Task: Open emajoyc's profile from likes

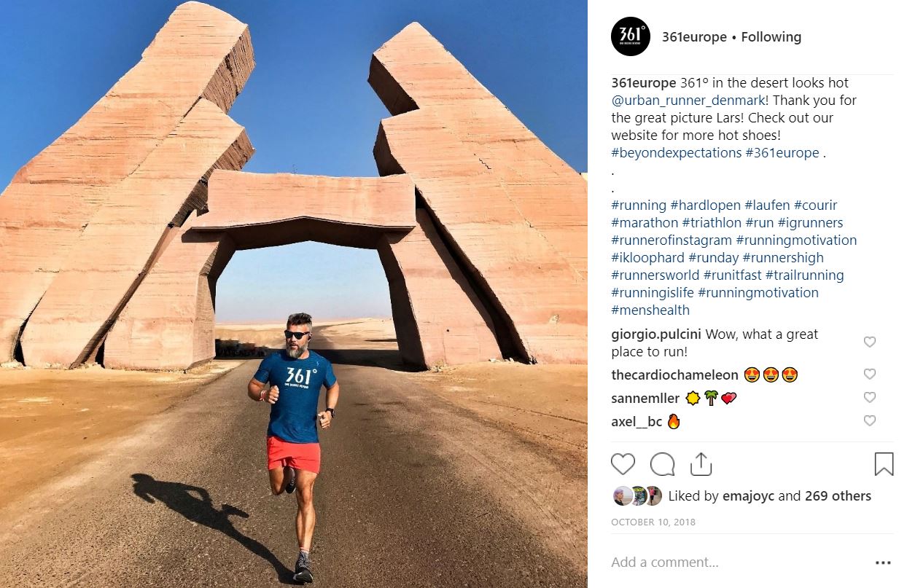Action: click(749, 496)
